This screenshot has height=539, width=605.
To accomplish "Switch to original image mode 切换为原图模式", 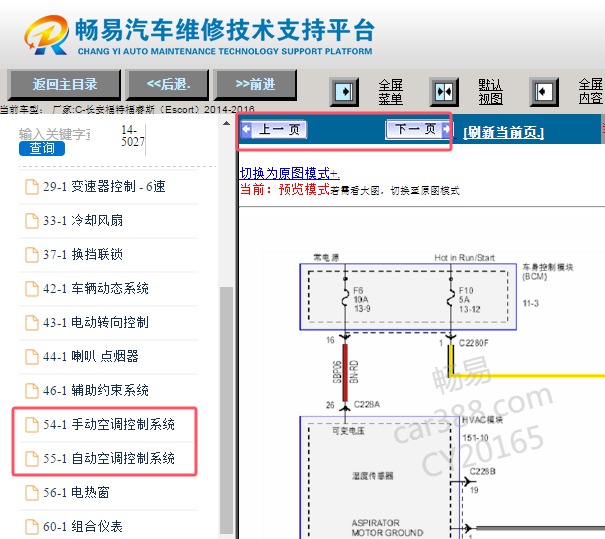I will point(289,173).
